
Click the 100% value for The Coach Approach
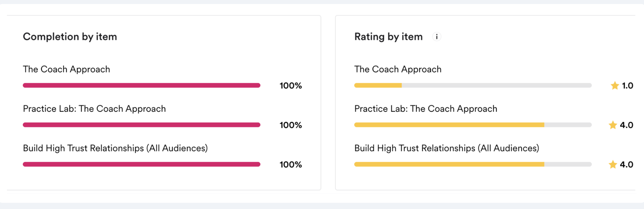click(x=291, y=86)
